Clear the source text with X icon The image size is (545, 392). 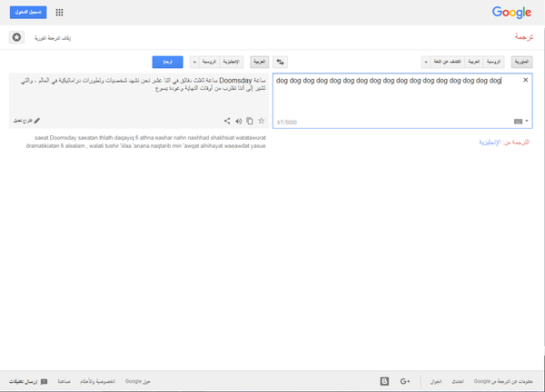[525, 81]
